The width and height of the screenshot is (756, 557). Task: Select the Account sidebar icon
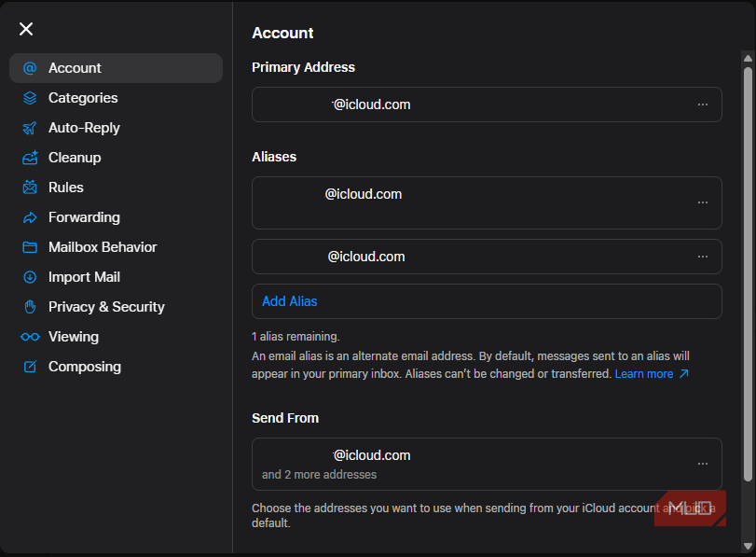coord(29,67)
